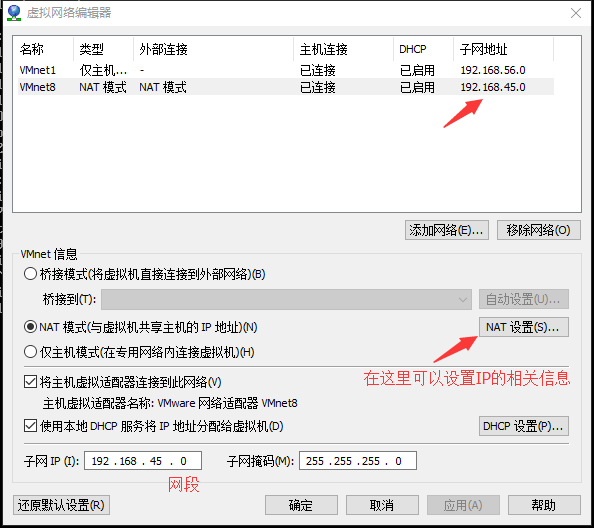The image size is (594, 528).
Task: Click the 已启用 DHCP cell of VMnet1
Action: point(417,70)
